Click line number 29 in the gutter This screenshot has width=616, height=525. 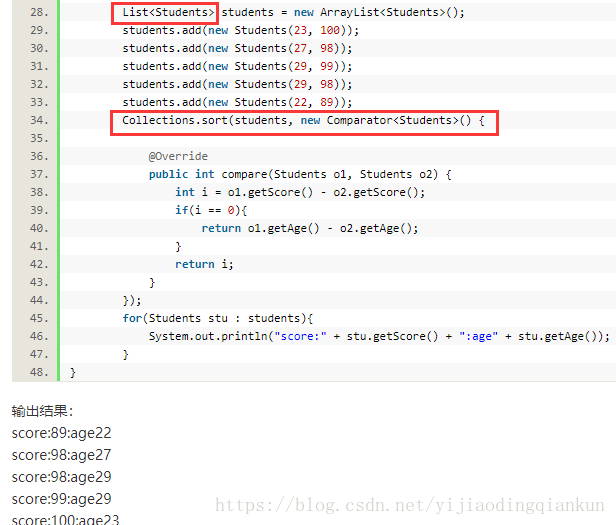39,31
